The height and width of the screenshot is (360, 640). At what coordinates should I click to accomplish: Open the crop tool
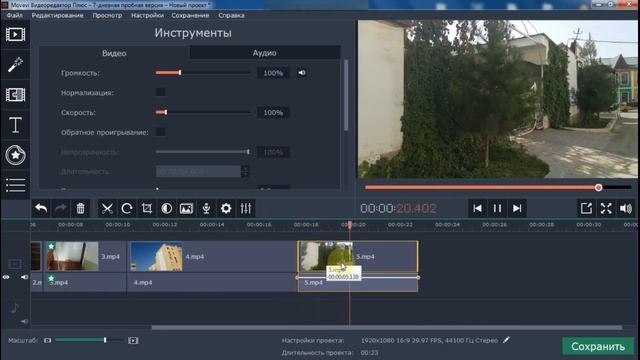147,209
